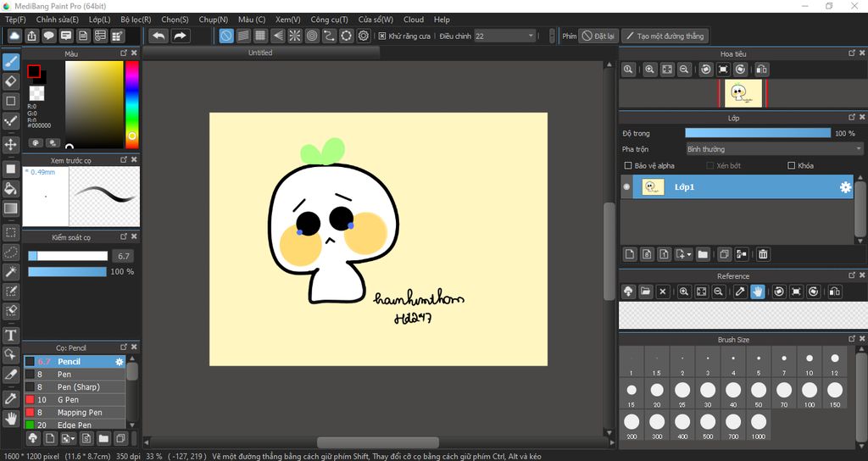Open the cloud icon in top toolbar
The height and width of the screenshot is (461, 868).
click(x=14, y=36)
